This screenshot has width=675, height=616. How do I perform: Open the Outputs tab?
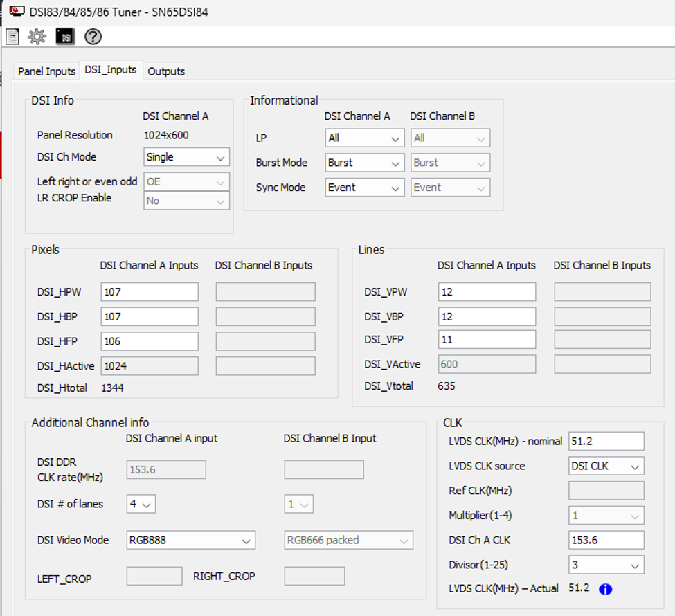pyautogui.click(x=166, y=71)
